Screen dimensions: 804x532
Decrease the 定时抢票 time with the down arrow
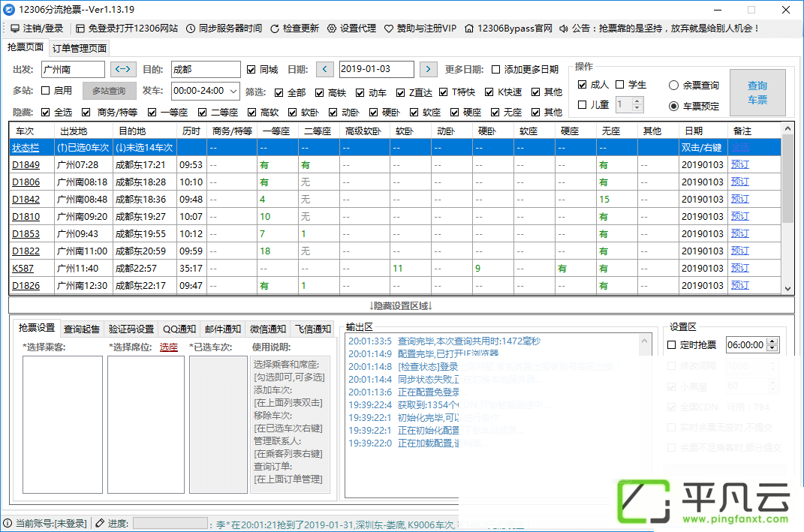pyautogui.click(x=772, y=348)
